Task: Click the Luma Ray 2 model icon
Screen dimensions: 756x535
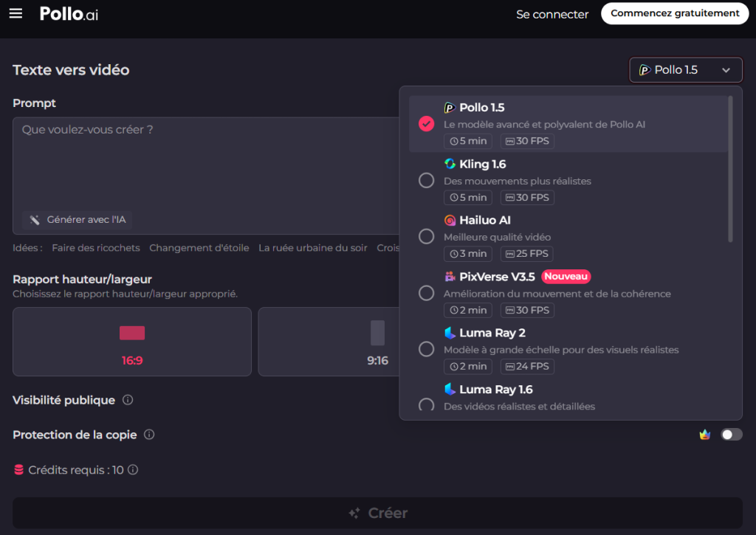Action: click(450, 333)
